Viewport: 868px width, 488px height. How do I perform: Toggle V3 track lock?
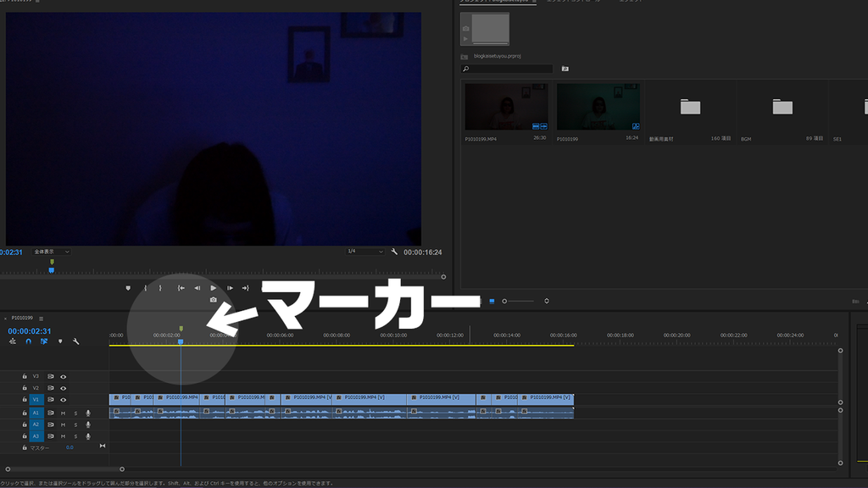[x=25, y=376]
